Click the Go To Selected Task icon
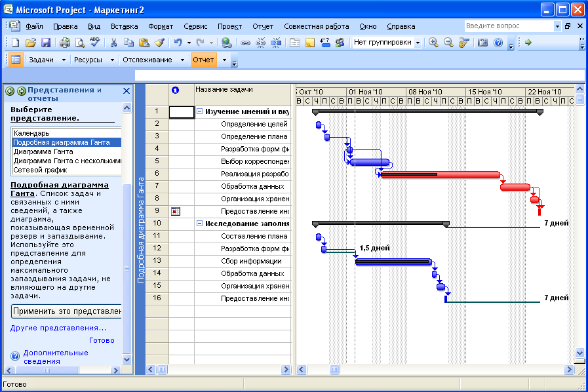 pyautogui.click(x=464, y=43)
